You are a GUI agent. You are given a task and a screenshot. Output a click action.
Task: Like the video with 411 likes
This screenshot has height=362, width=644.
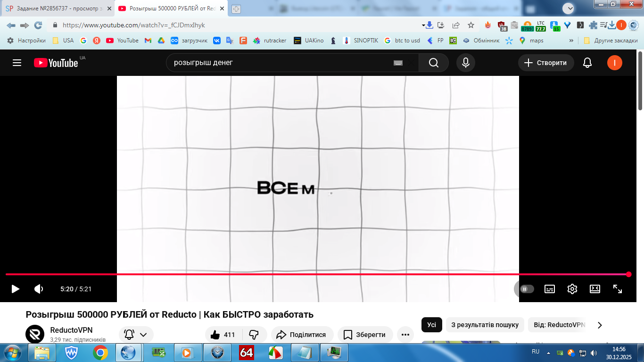pos(223,335)
